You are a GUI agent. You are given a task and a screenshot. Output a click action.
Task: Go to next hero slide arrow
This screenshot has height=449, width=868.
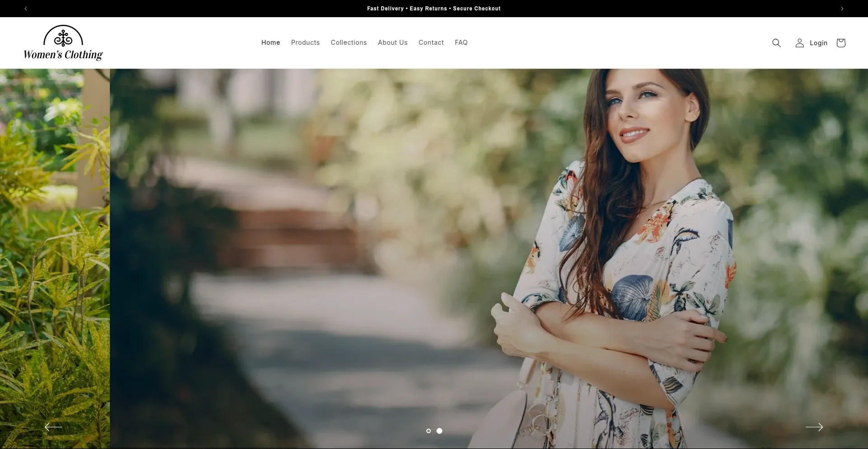[814, 427]
